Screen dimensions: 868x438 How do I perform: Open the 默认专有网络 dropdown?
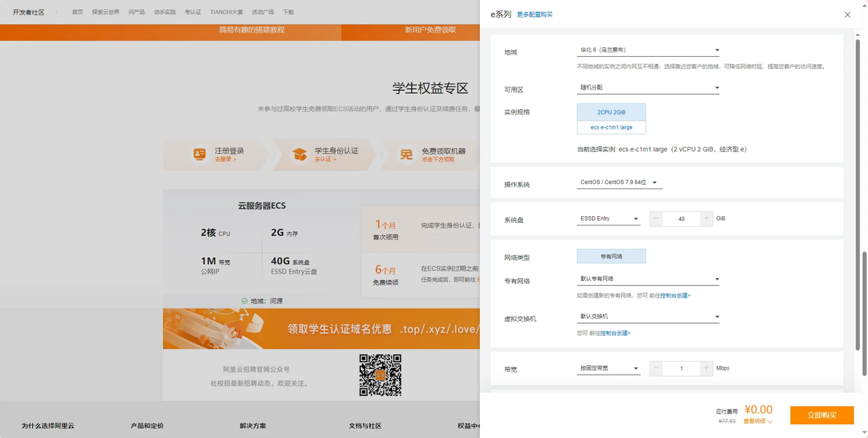pos(647,279)
